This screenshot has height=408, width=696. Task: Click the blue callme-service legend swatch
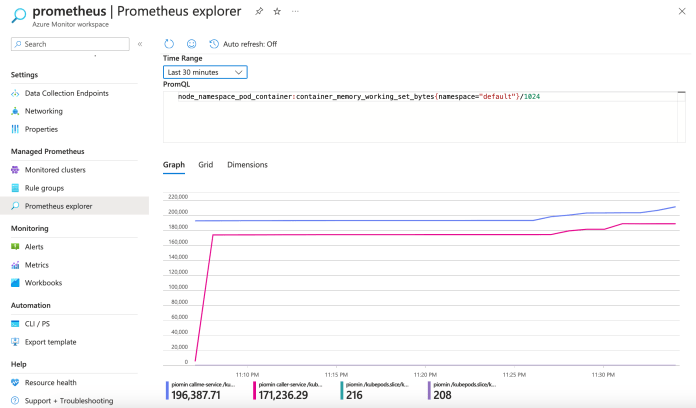click(x=167, y=391)
